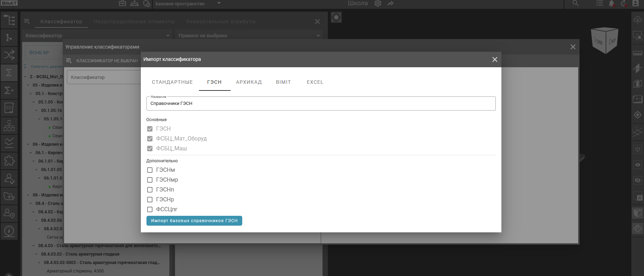Viewport: 644px width, 276px height.
Task: Collapse the 06 - Изделия tree node
Action: click(x=28, y=144)
